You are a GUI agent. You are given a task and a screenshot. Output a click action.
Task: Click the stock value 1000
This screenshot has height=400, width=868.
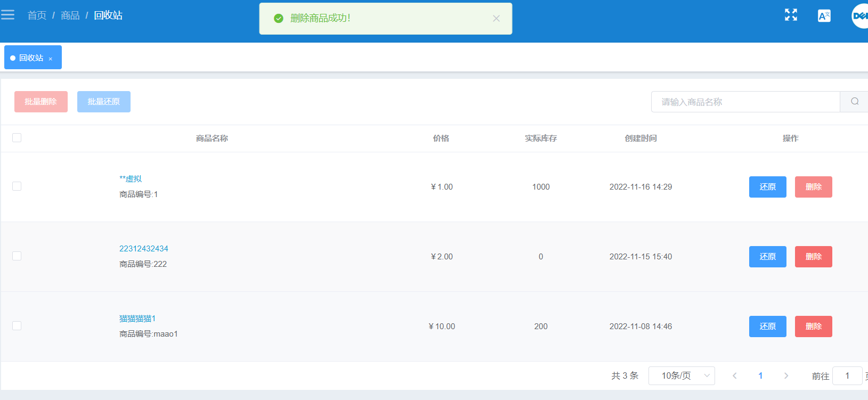(x=541, y=187)
